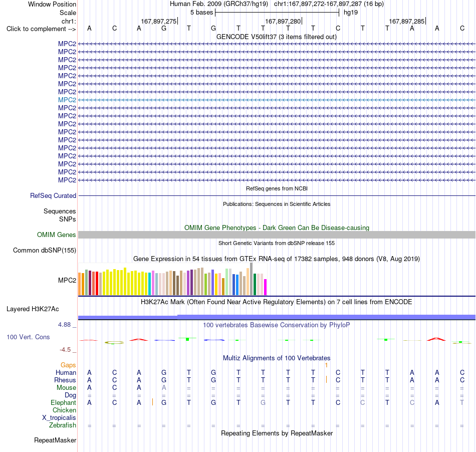
Task: Click the Dog alignment row label
Action: 70,395
